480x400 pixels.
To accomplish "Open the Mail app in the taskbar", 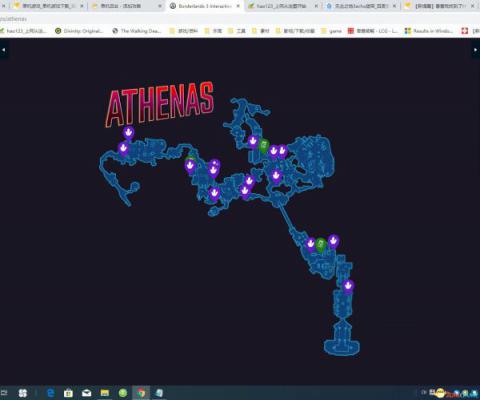I will 86,393.
